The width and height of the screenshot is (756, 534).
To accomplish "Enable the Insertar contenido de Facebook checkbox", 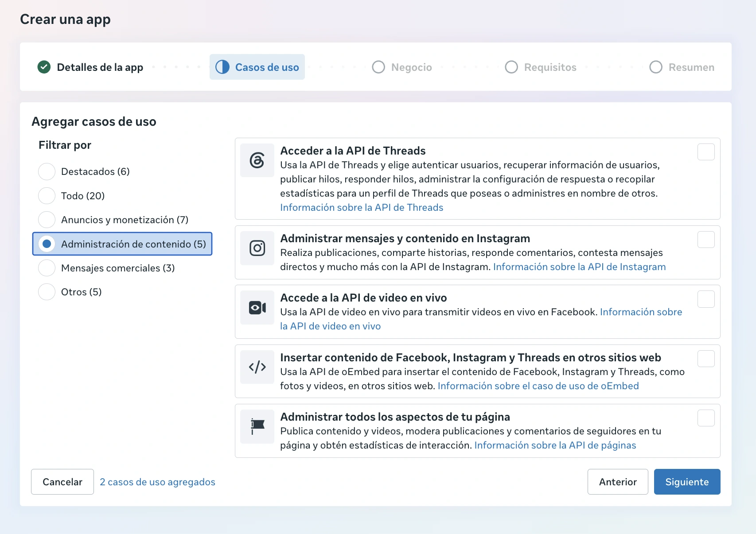I will pos(706,359).
